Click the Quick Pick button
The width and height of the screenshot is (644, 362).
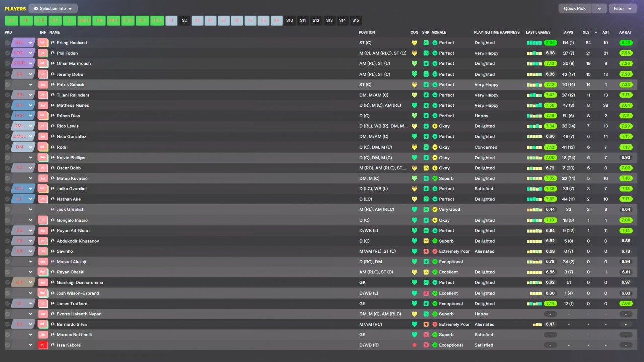click(575, 9)
